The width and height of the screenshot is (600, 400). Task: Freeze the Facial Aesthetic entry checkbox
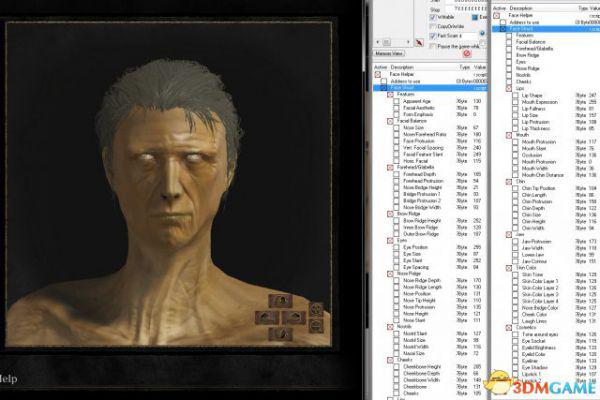point(396,108)
